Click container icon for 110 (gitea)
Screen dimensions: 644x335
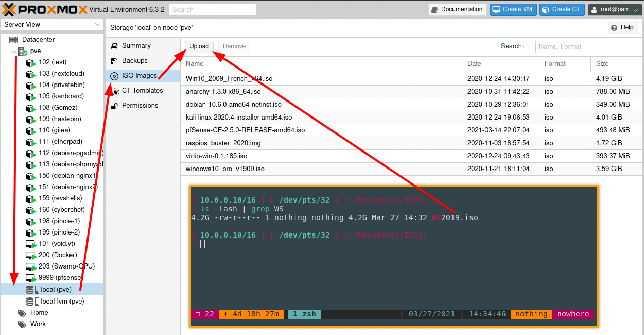tap(31, 130)
